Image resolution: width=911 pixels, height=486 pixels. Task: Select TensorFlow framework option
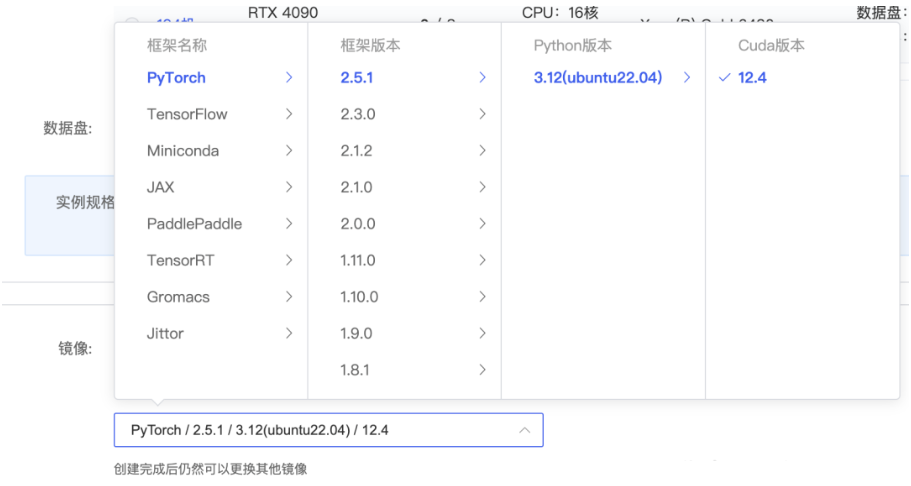(186, 115)
